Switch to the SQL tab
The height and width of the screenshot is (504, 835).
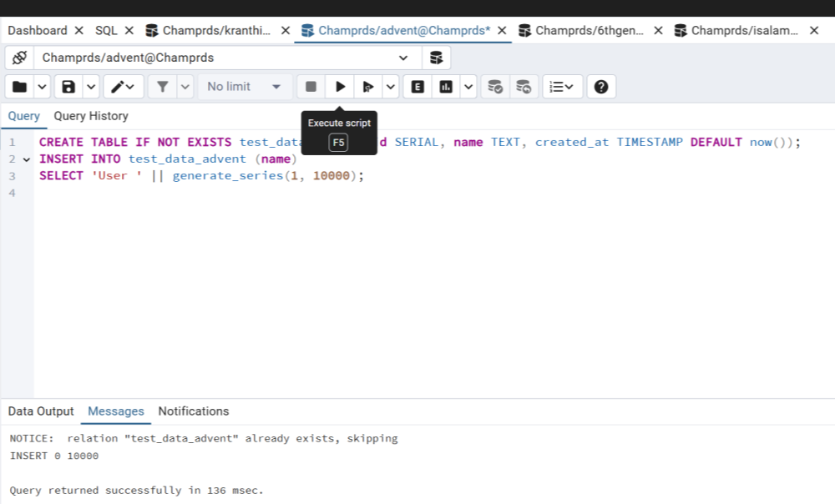click(106, 30)
